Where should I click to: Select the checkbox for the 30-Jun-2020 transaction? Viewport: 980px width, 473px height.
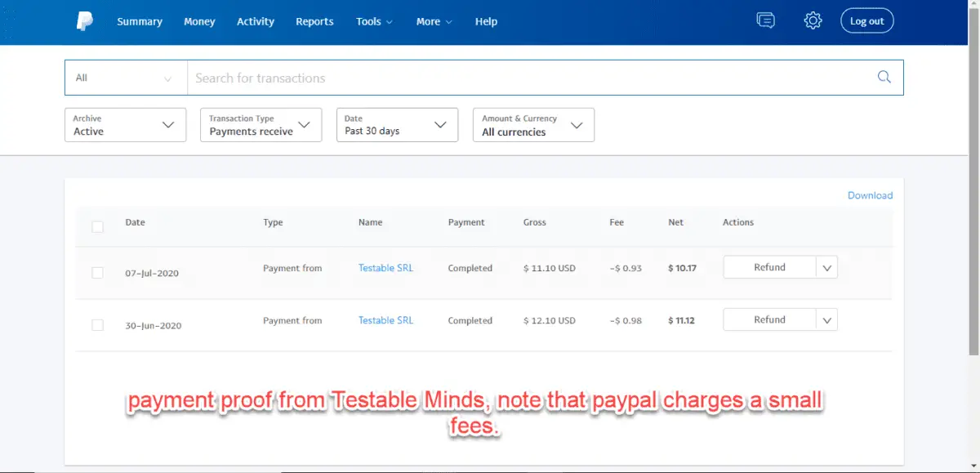[97, 324]
